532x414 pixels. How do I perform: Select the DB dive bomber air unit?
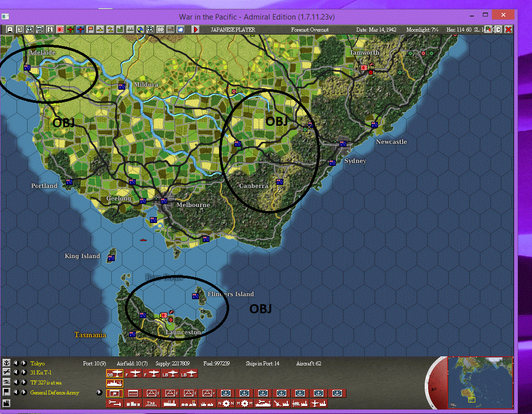click(x=115, y=373)
